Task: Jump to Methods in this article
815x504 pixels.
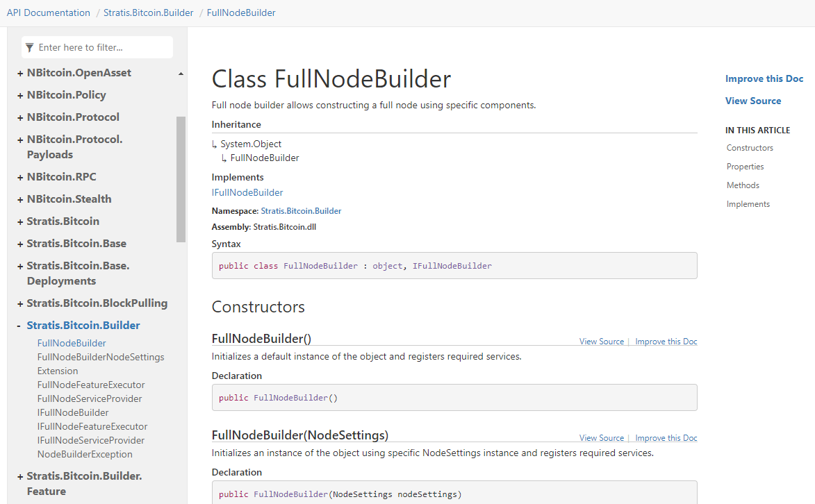Action: [743, 185]
